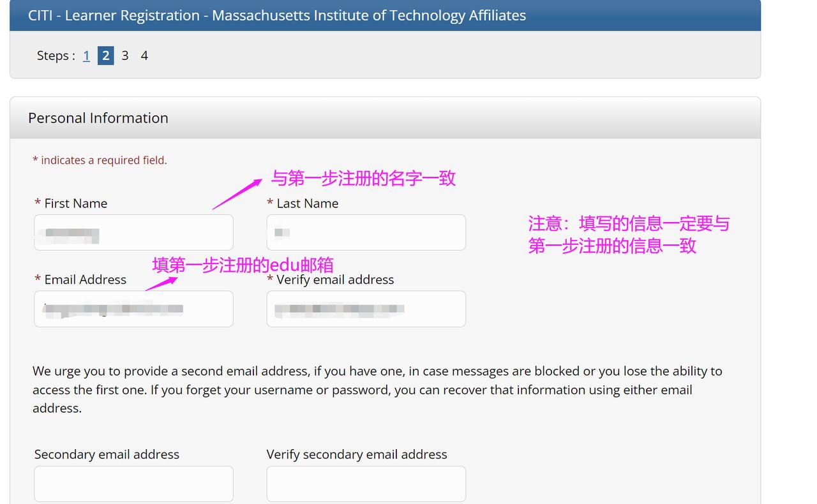Click the CITI Learner Registration title bar
The height and width of the screenshot is (504, 817).
[277, 15]
